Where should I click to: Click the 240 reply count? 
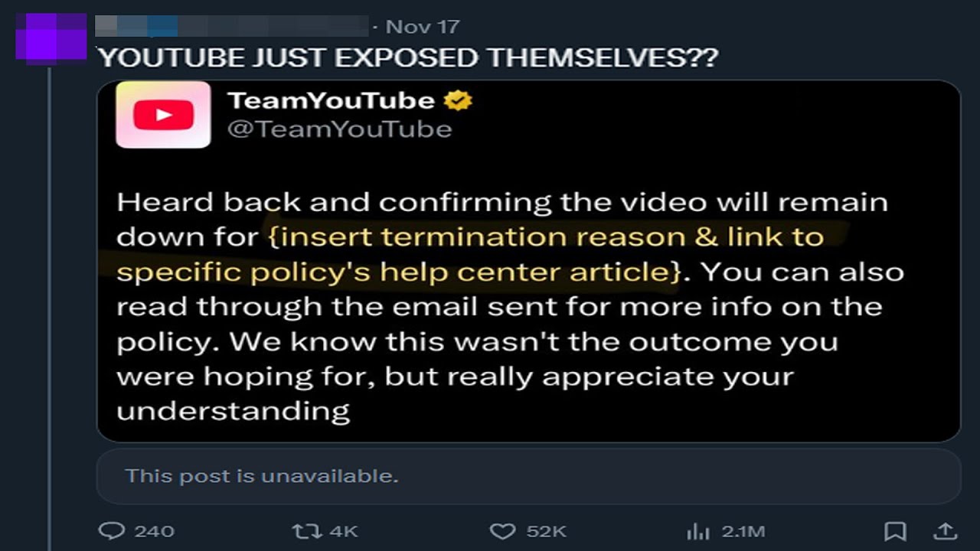coord(155,531)
